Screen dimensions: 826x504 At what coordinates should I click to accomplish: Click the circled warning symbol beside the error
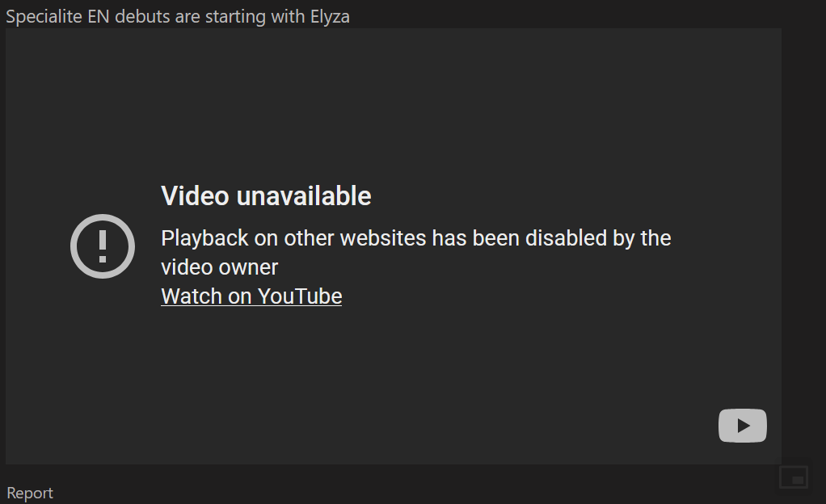pyautogui.click(x=103, y=246)
